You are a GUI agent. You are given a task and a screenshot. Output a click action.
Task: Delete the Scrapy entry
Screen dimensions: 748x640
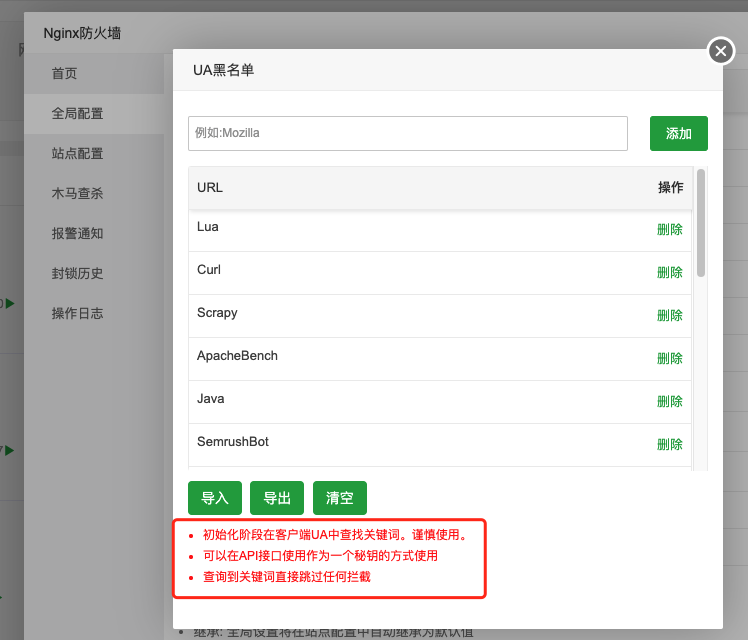tap(669, 316)
